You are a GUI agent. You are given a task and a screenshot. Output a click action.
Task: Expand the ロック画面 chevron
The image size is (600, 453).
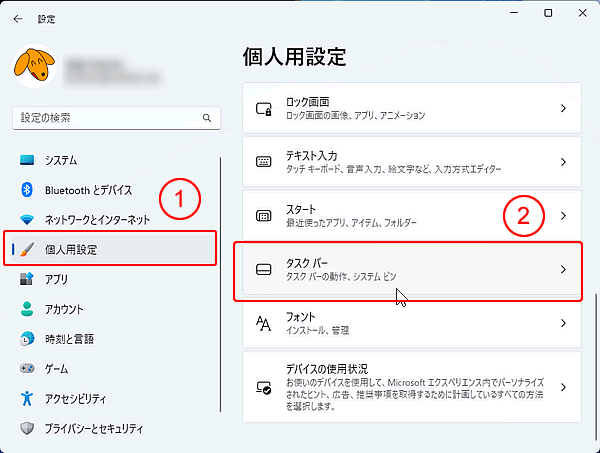[563, 108]
